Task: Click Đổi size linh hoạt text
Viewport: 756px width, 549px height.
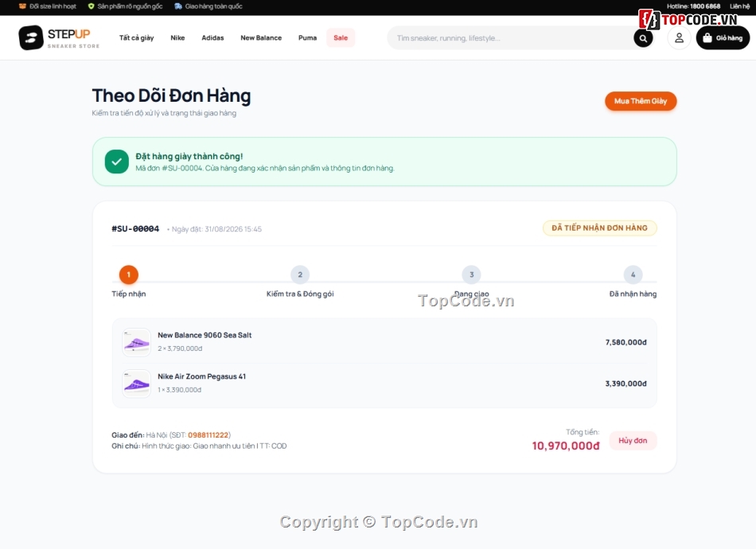Action: pos(53,6)
